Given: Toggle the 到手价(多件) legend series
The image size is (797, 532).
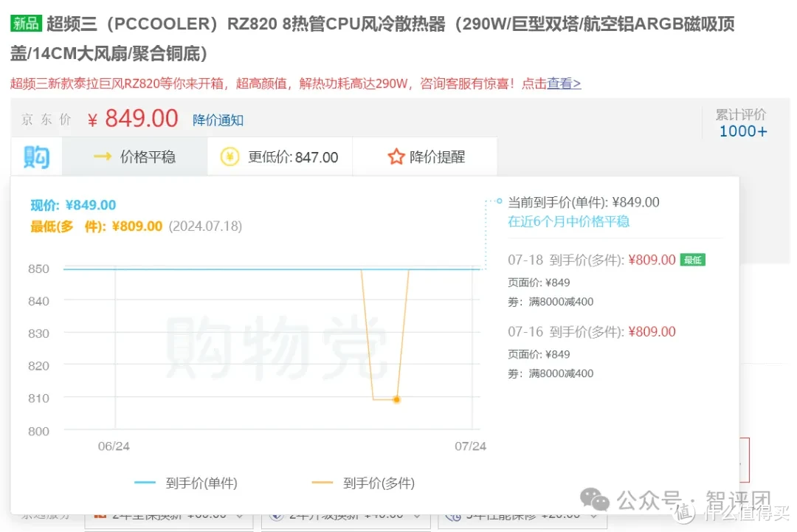Looking at the screenshot, I should pyautogui.click(x=363, y=483).
